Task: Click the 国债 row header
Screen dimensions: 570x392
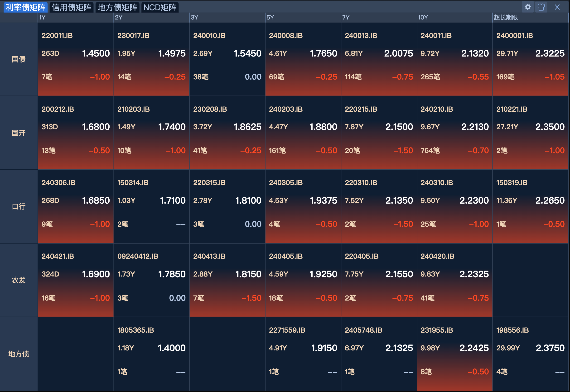Action: click(19, 59)
